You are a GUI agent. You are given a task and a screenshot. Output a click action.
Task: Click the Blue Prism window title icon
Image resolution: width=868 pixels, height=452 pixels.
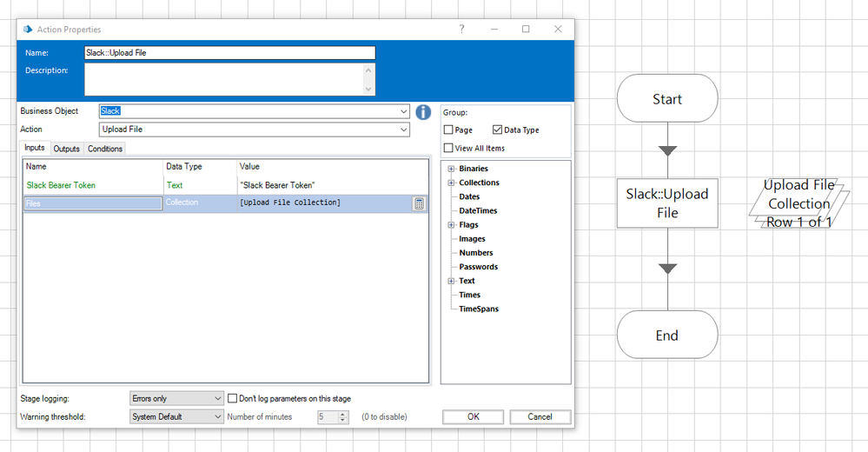click(x=28, y=30)
